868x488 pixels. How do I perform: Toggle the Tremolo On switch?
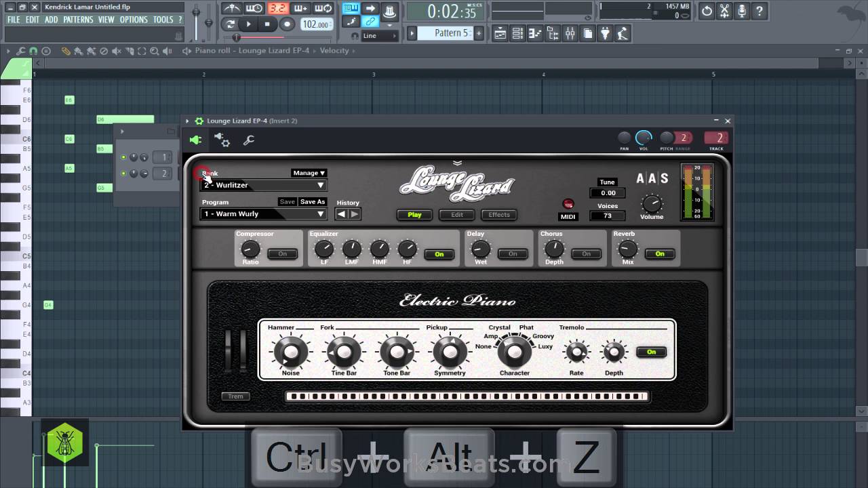click(x=651, y=352)
